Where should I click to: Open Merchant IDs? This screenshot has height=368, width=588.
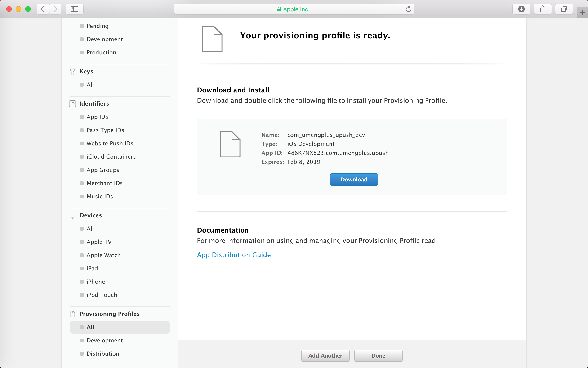tap(104, 183)
